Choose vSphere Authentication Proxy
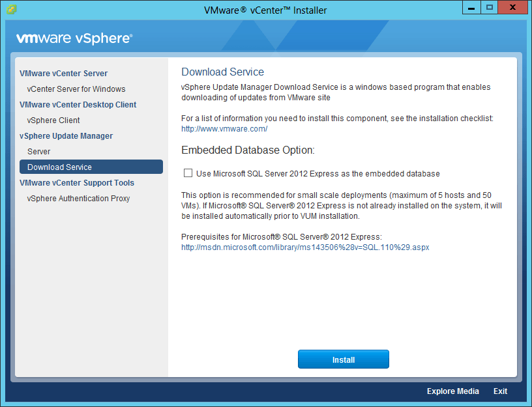 pyautogui.click(x=78, y=198)
